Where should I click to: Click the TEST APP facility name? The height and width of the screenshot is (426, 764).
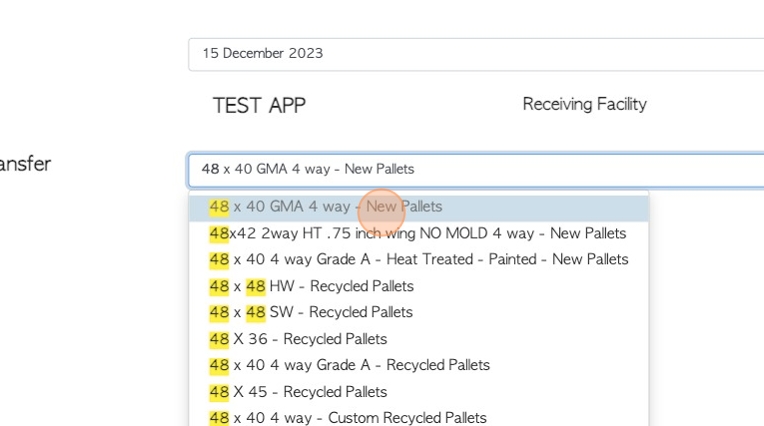[x=259, y=106]
